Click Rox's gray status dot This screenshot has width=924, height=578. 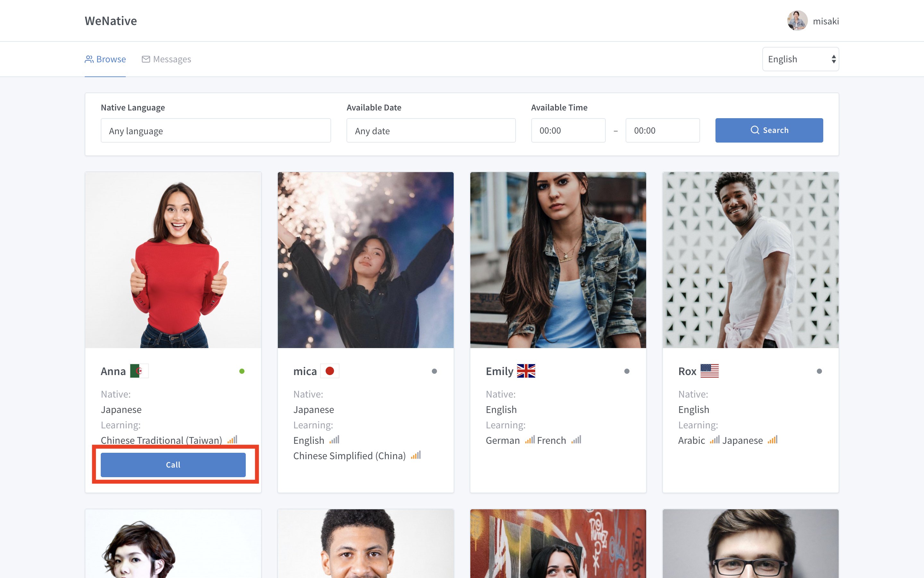819,371
